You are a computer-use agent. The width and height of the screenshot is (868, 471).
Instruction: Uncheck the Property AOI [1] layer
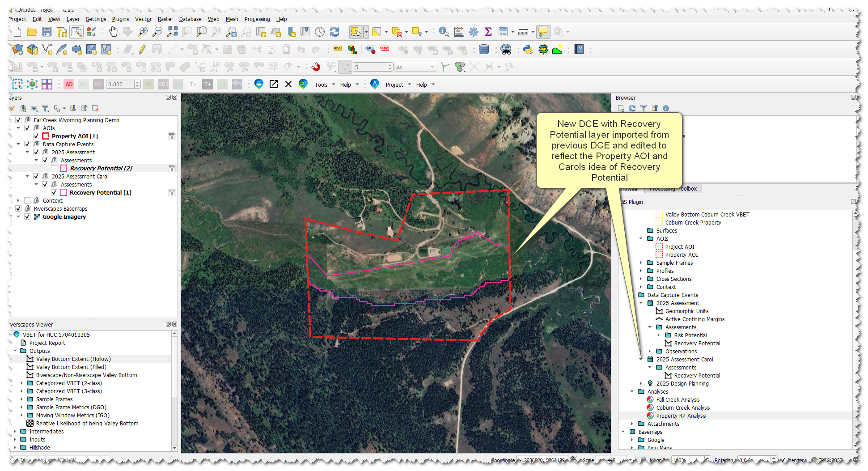[36, 136]
